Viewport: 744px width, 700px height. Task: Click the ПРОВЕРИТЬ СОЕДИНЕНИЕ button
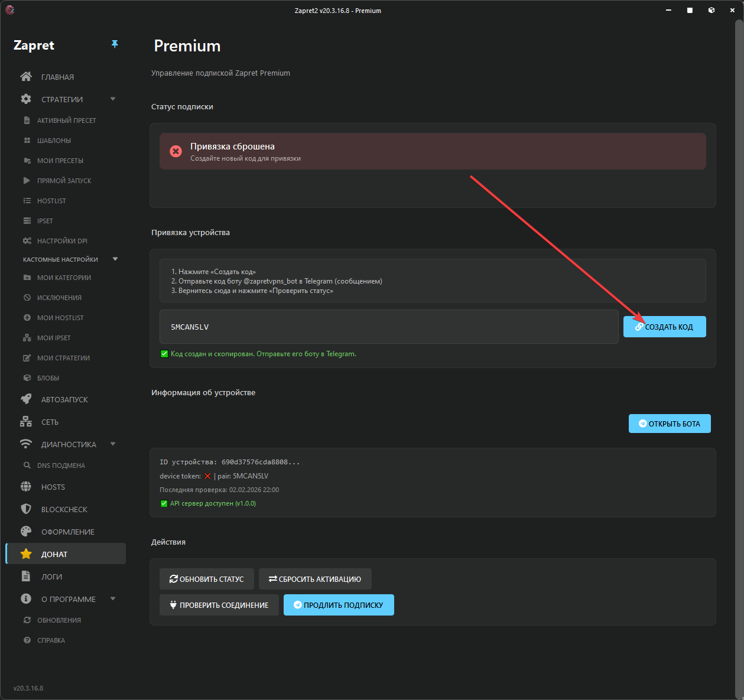click(219, 605)
